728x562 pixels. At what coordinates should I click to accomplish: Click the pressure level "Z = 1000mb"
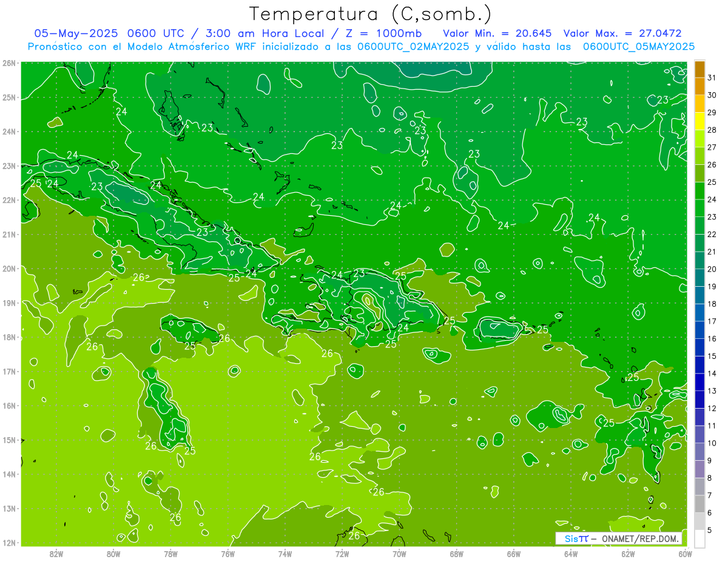pyautogui.click(x=385, y=33)
